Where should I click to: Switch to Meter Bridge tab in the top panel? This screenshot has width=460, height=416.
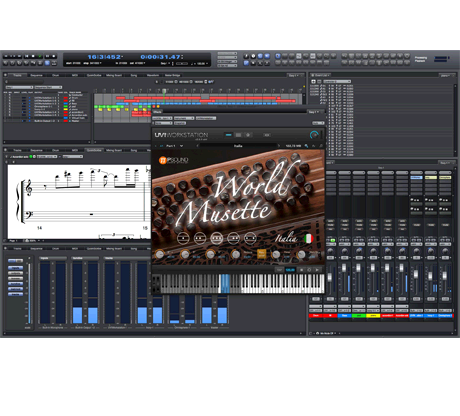[x=173, y=75]
